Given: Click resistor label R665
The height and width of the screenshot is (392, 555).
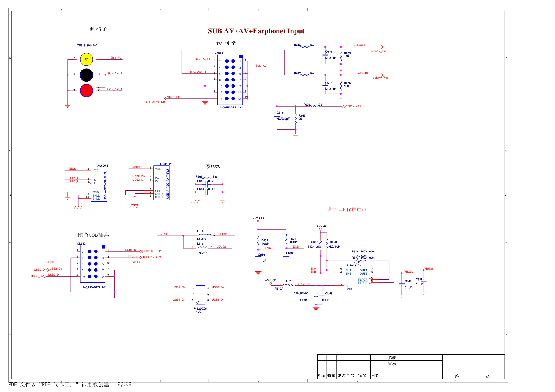Looking at the screenshot, I should pyautogui.click(x=264, y=240).
